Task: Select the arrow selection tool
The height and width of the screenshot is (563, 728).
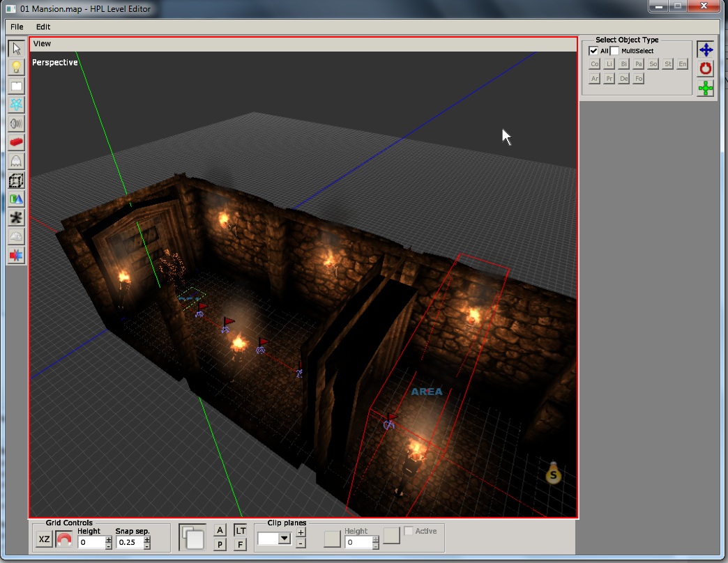Action: (x=16, y=49)
